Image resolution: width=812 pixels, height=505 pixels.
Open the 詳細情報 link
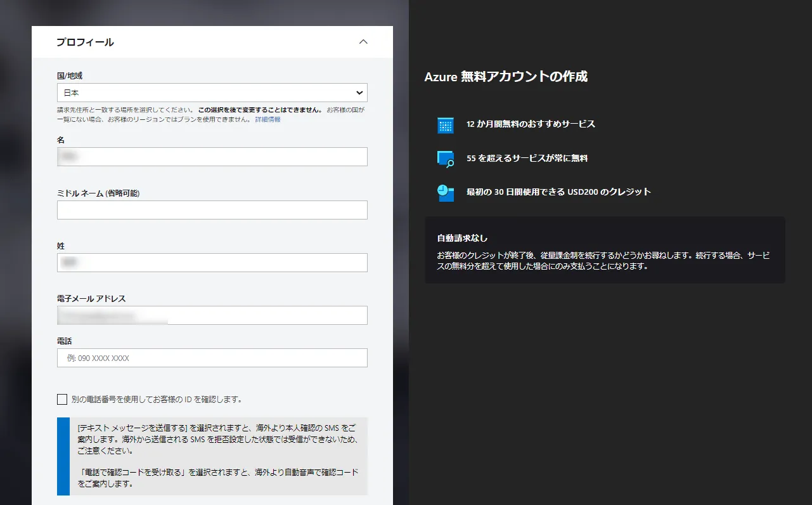(267, 119)
